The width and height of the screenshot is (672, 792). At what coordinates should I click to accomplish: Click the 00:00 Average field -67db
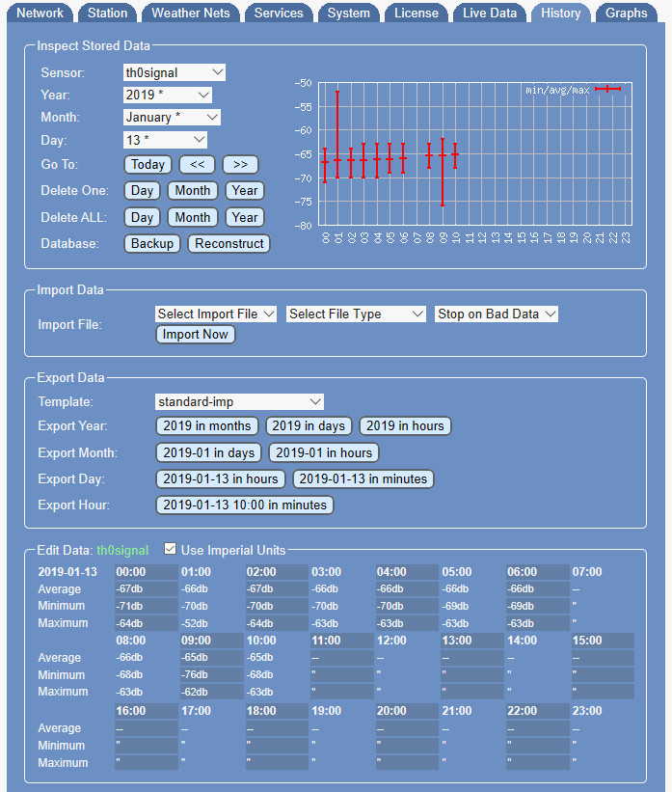147,589
